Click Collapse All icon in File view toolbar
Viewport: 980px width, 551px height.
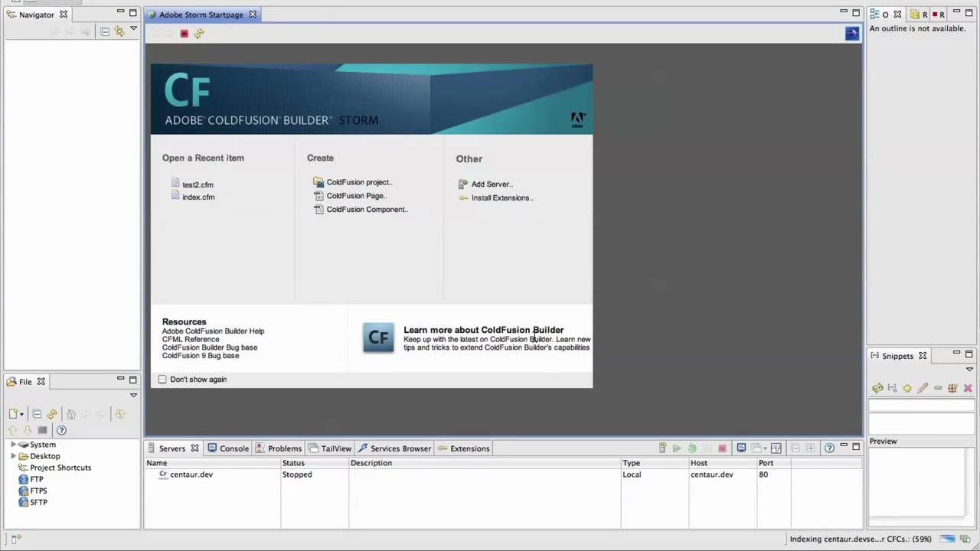(37, 414)
